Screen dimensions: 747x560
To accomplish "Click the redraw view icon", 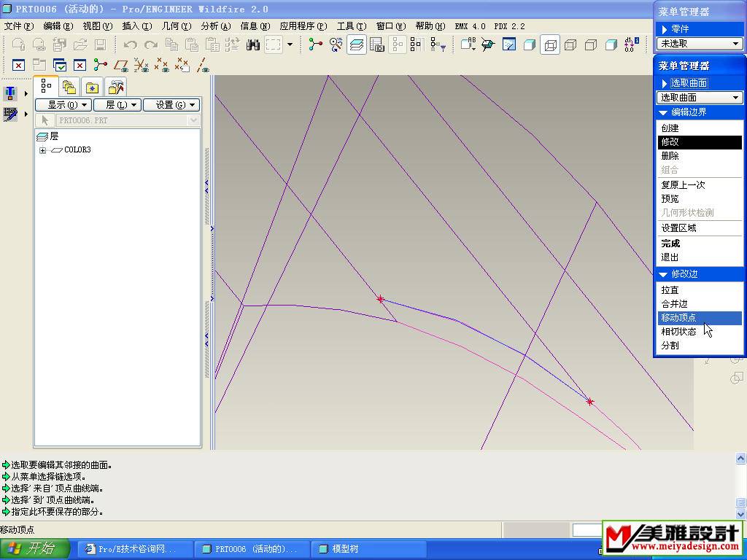I will [x=509, y=45].
